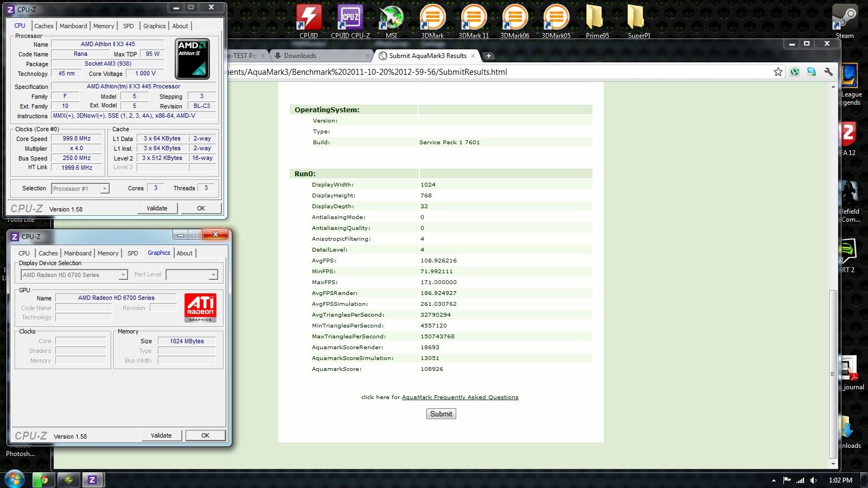
Task: Switch to Memory tab in top CPU-Z
Action: (104, 26)
